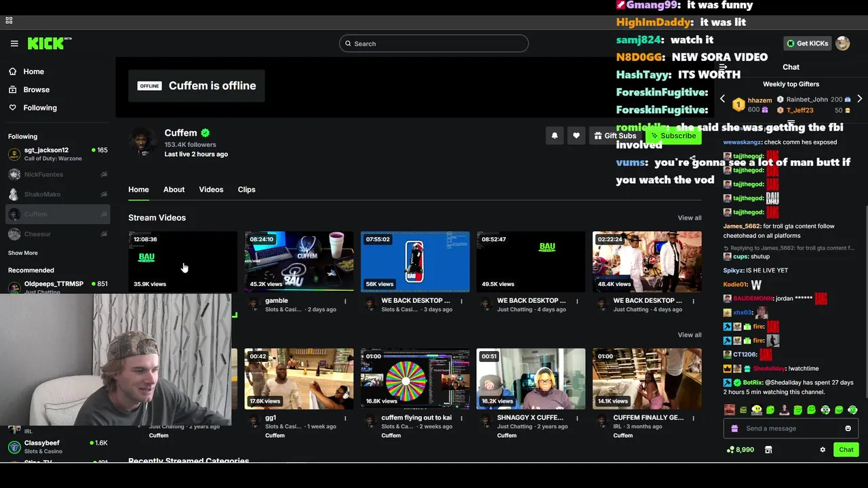
Task: Click the first quick emote in chat bar
Action: tap(730, 409)
